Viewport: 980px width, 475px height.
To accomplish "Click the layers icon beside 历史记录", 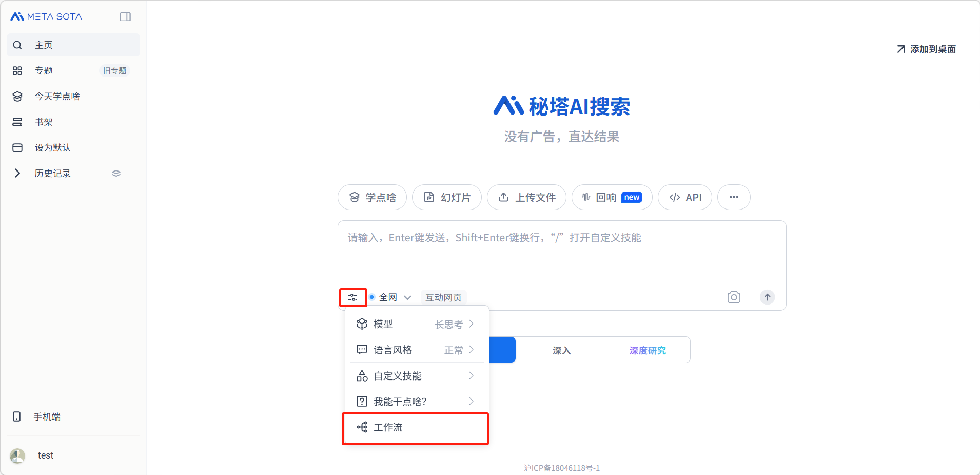I will [x=116, y=174].
